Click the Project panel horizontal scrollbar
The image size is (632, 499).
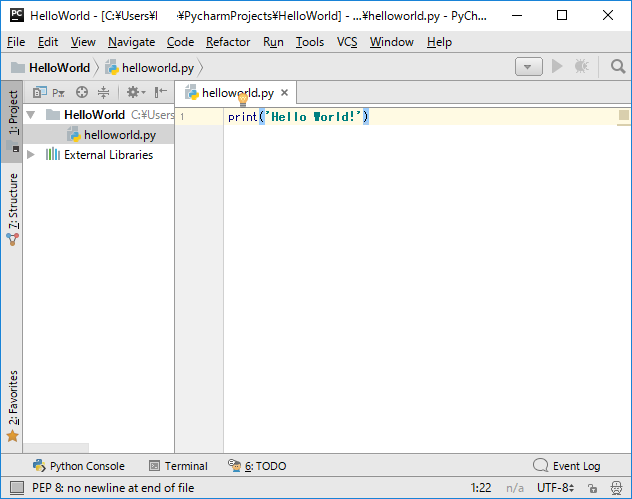[x=56, y=448]
